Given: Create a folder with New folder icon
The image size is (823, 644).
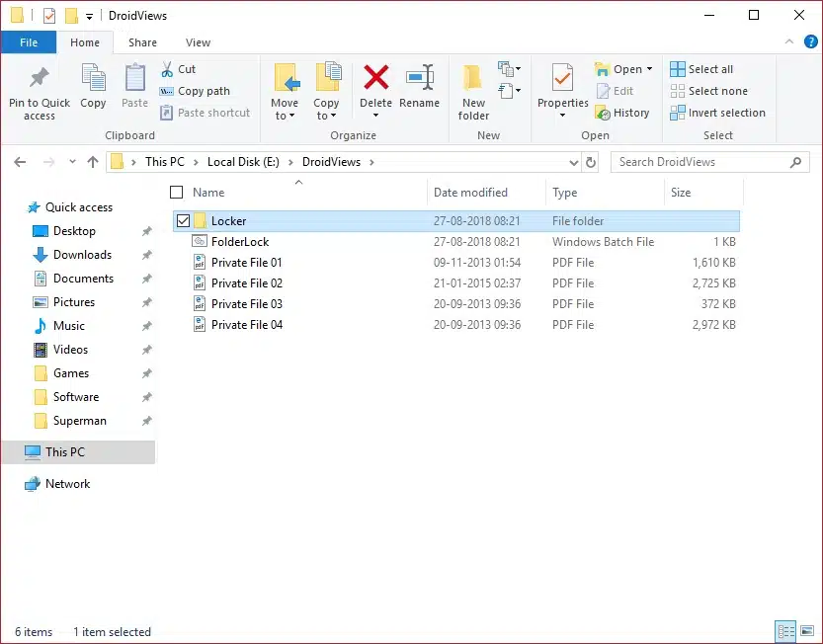Looking at the screenshot, I should pyautogui.click(x=473, y=79).
